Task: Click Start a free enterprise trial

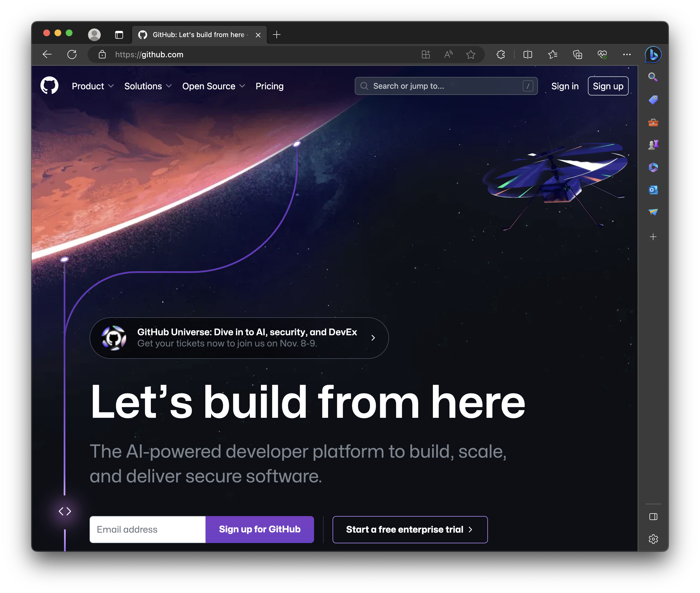Action: click(410, 530)
